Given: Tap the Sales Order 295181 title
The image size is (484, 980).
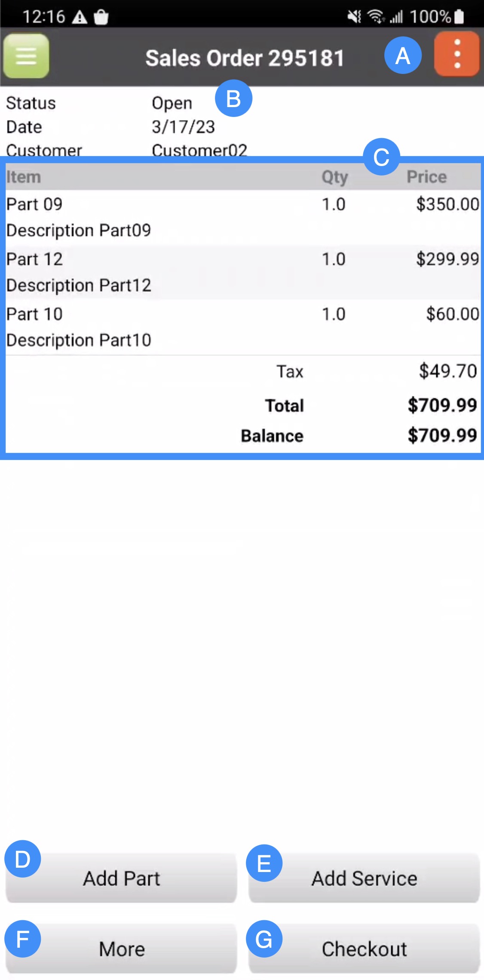Looking at the screenshot, I should click(245, 58).
